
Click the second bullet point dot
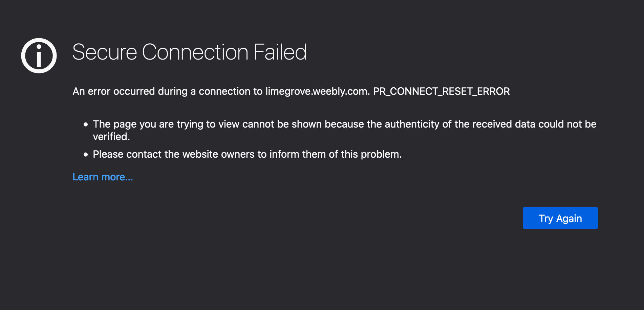pyautogui.click(x=86, y=155)
